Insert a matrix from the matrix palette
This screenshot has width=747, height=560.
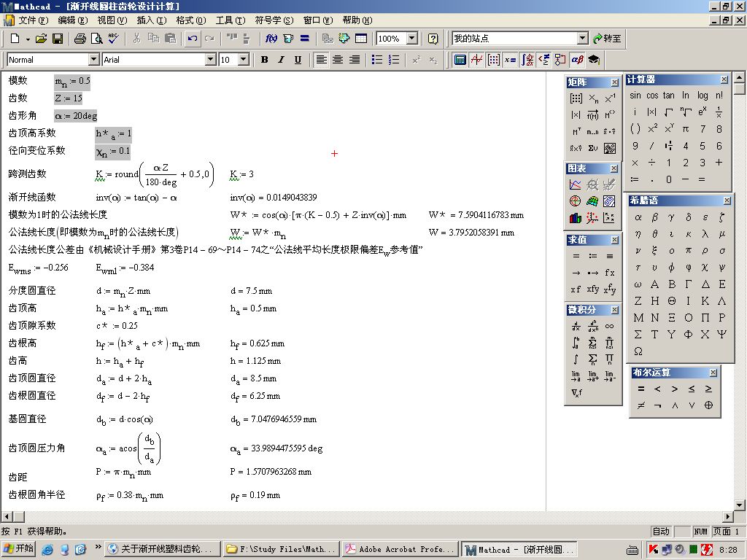tap(576, 98)
